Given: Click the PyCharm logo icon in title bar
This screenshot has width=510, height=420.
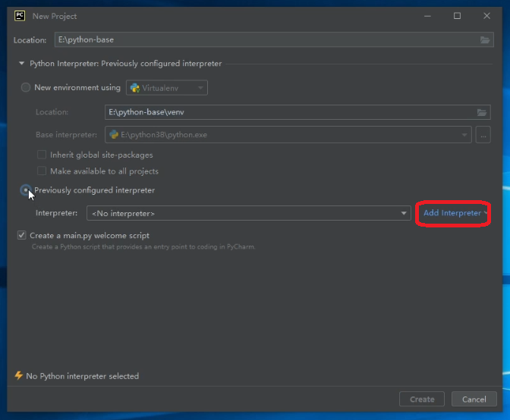Looking at the screenshot, I should coord(20,16).
